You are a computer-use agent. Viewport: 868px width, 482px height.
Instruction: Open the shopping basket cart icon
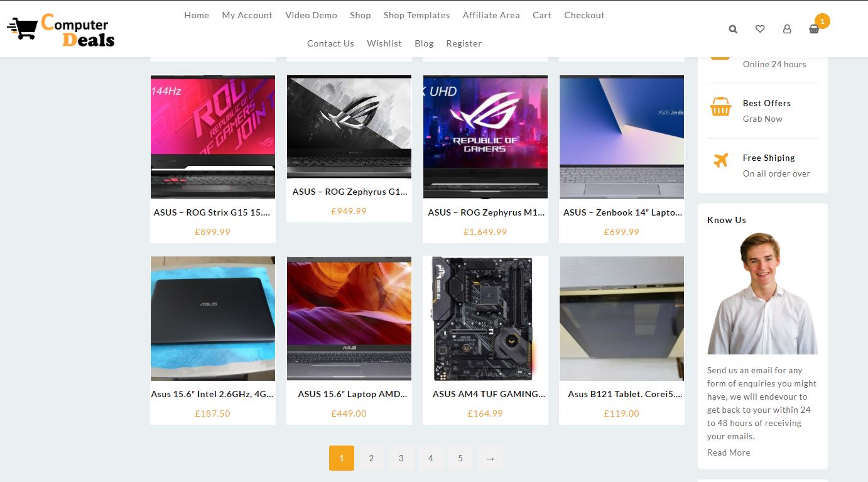click(x=814, y=29)
